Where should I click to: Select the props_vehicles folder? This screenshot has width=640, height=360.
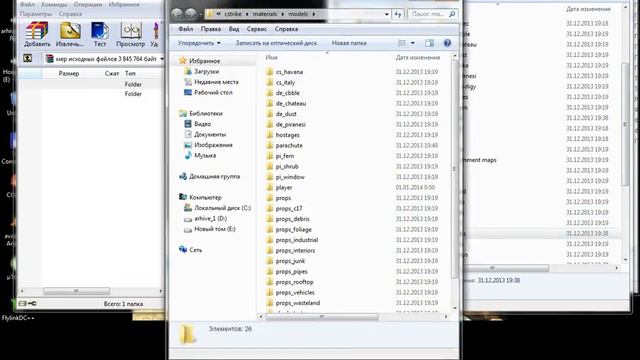[295, 293]
